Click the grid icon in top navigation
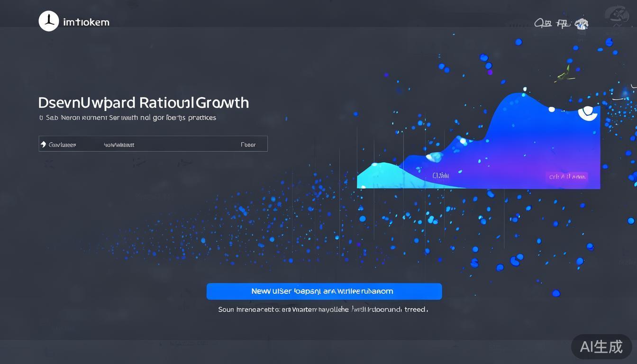Image resolution: width=637 pixels, height=364 pixels. tap(563, 23)
